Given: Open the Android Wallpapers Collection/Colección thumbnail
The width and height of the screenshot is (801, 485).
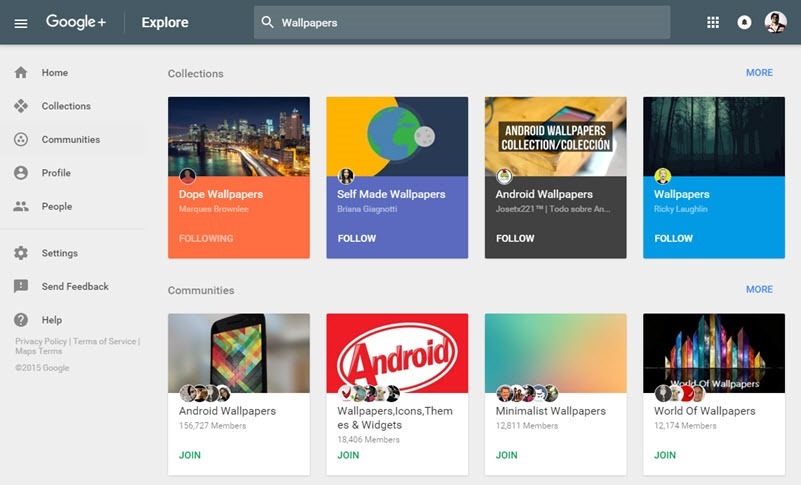Looking at the screenshot, I should click(x=555, y=136).
